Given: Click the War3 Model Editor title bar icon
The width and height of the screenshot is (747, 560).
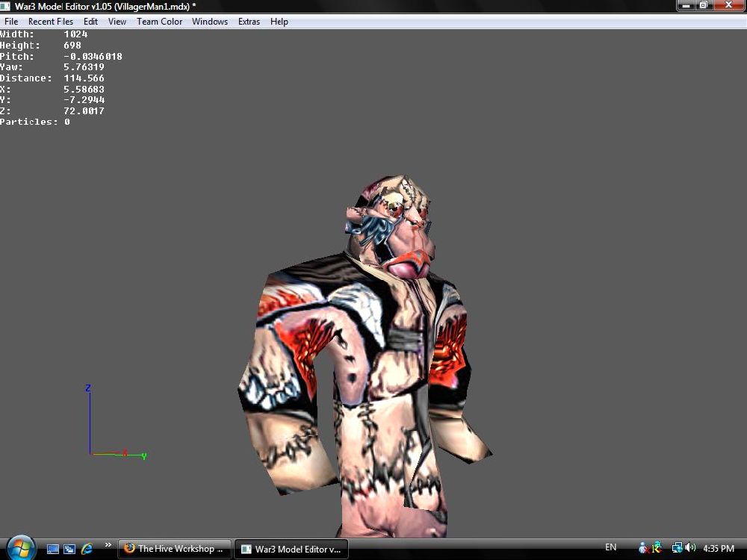Looking at the screenshot, I should 5,6.
